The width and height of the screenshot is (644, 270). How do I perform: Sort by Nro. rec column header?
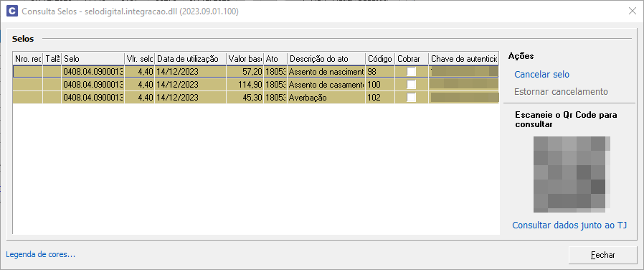click(x=28, y=58)
